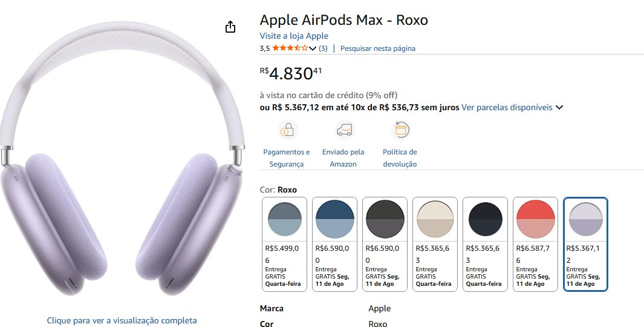Screen dimensions: 644x327
Task: Click the AirPods Max product image
Action: (x=122, y=159)
